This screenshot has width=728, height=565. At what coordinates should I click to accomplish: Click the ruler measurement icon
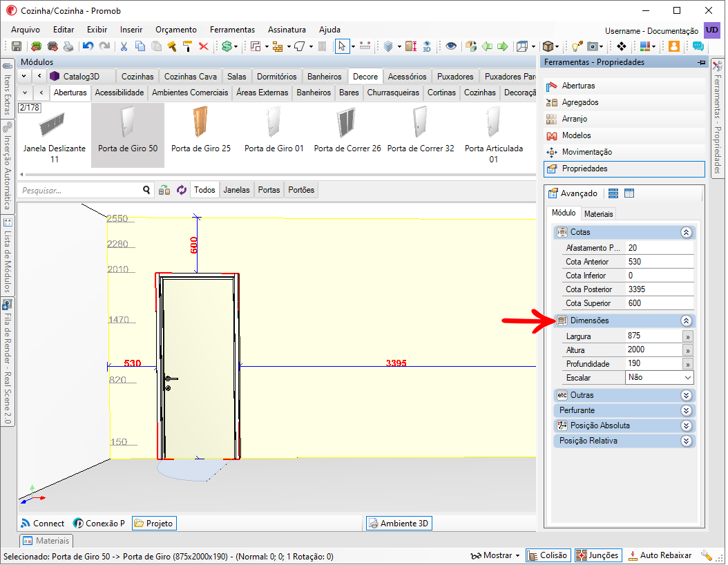pyautogui.click(x=365, y=46)
